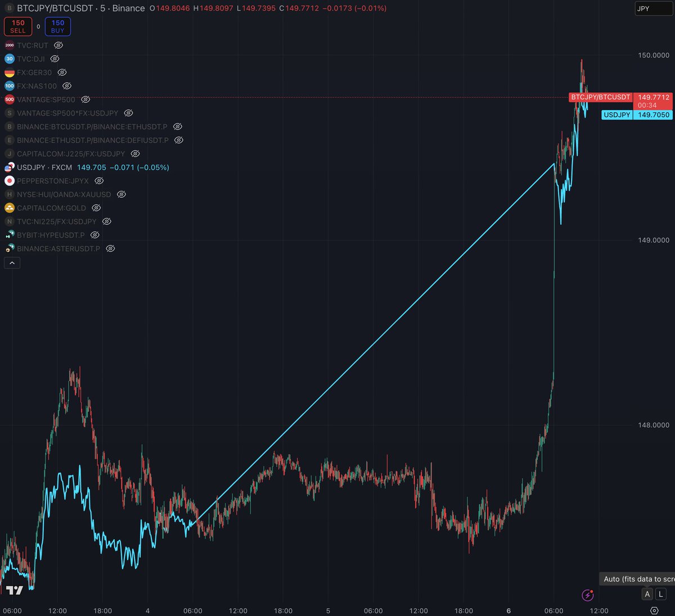Show the BYBIT:HYPEUSDT.P series
This screenshot has width=675, height=616.
pos(95,235)
